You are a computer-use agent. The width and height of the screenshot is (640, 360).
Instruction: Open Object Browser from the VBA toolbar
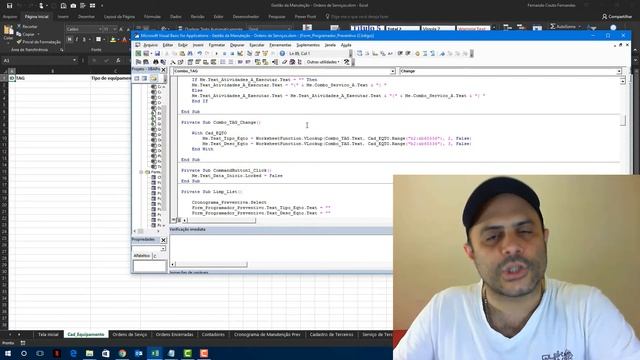265,53
